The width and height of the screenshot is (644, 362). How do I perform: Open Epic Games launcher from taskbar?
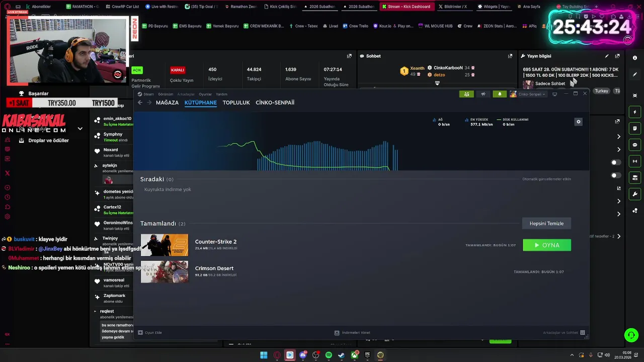(367, 355)
